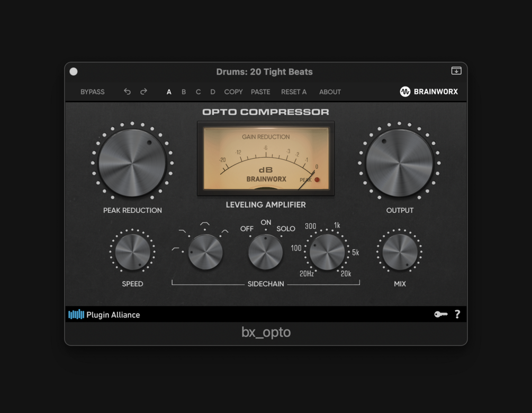The height and width of the screenshot is (413, 532).
Task: Click the PEAK REDUCTION knob
Action: [x=132, y=163]
